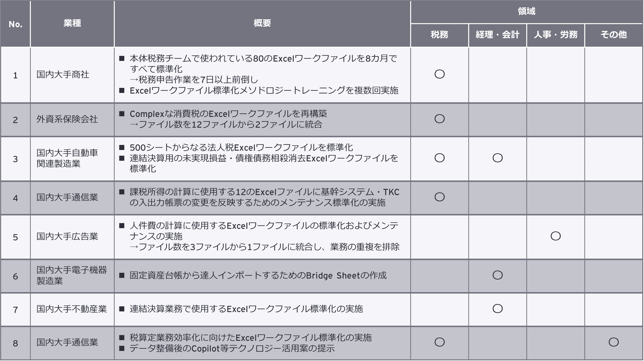Image resolution: width=644 pixels, height=361 pixels.
Task: Select the 概要 column header
Action: pyautogui.click(x=262, y=23)
